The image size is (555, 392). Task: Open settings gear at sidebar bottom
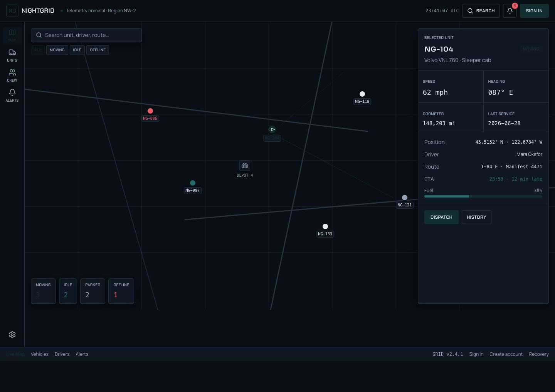pyautogui.click(x=12, y=335)
